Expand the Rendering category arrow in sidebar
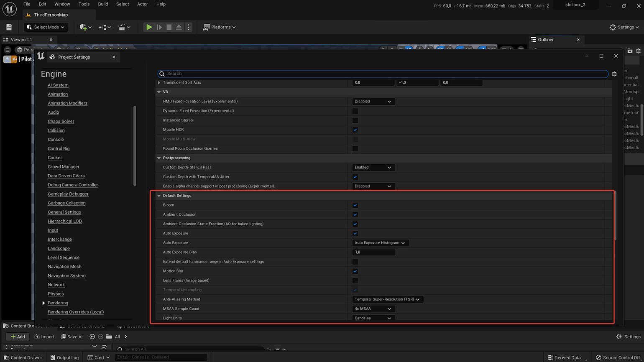Viewport: 644px width, 362px height. click(43, 303)
